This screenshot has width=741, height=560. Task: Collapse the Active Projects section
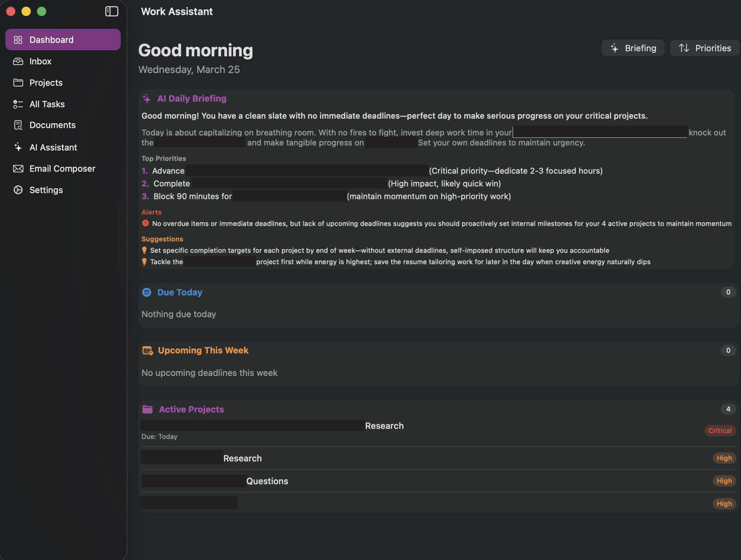pos(191,409)
